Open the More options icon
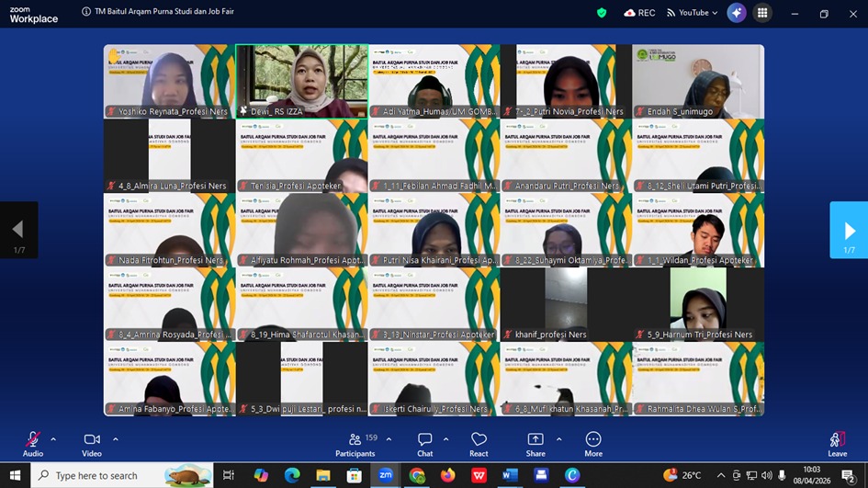This screenshot has height=488, width=868. [593, 444]
